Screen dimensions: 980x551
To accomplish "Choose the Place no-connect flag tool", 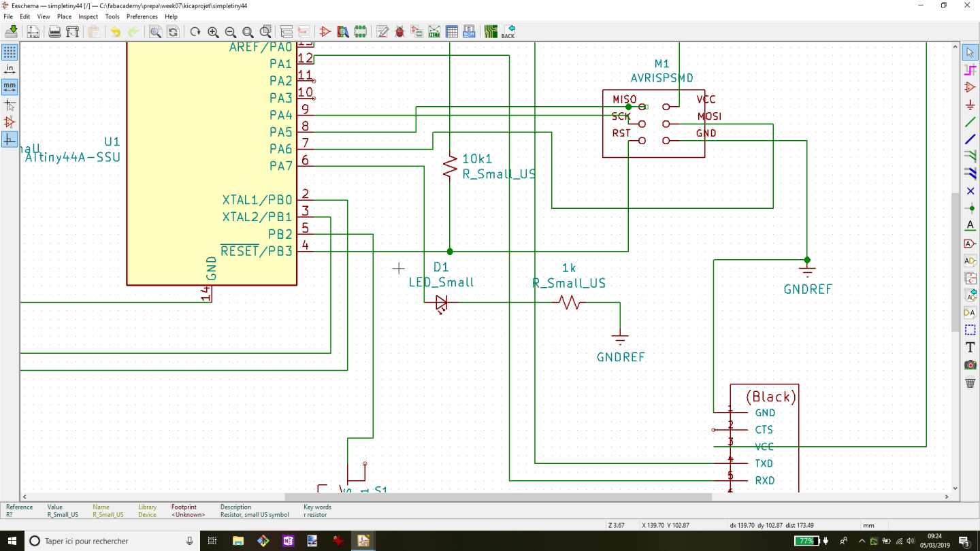I will point(970,191).
